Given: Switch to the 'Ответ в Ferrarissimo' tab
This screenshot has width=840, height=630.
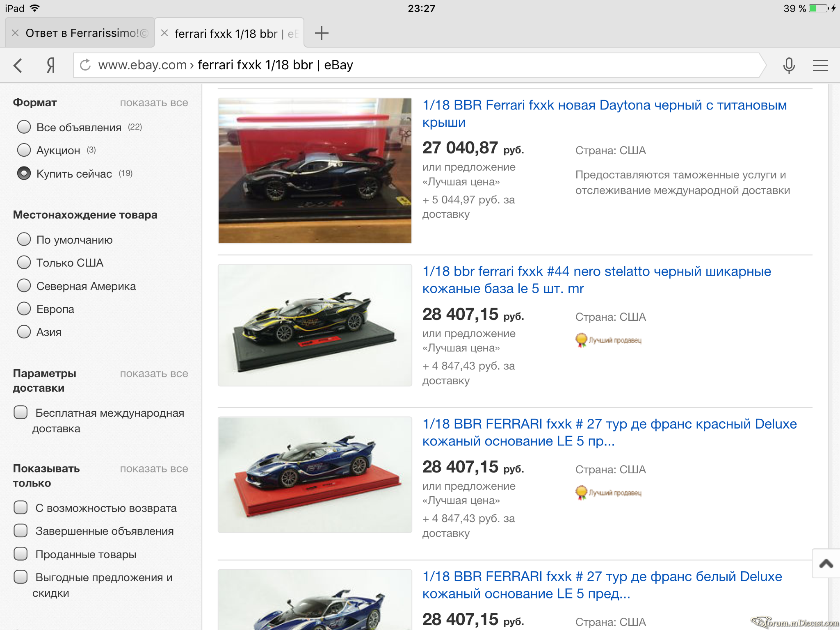Looking at the screenshot, I should click(x=80, y=33).
